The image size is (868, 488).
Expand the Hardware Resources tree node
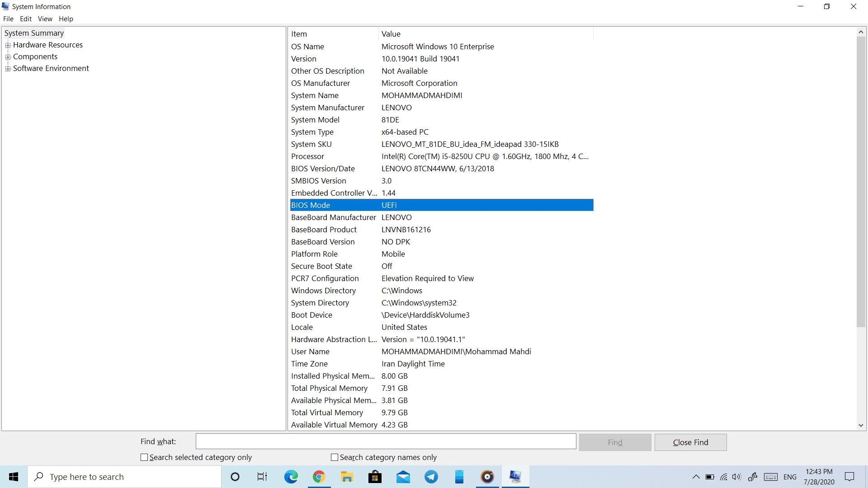pyautogui.click(x=8, y=45)
